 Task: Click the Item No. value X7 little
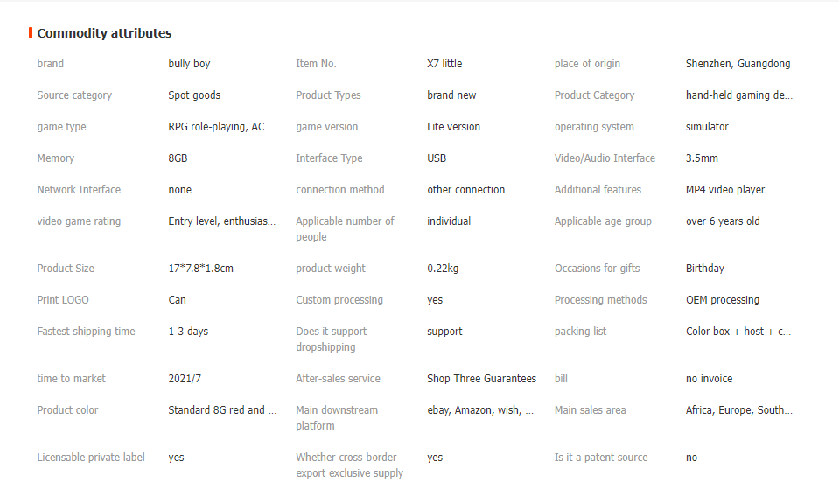pos(444,64)
